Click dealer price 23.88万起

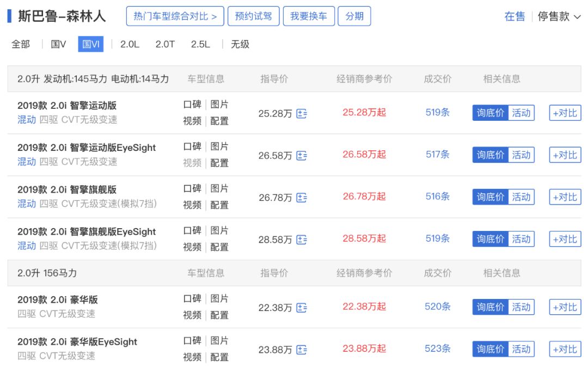(364, 348)
